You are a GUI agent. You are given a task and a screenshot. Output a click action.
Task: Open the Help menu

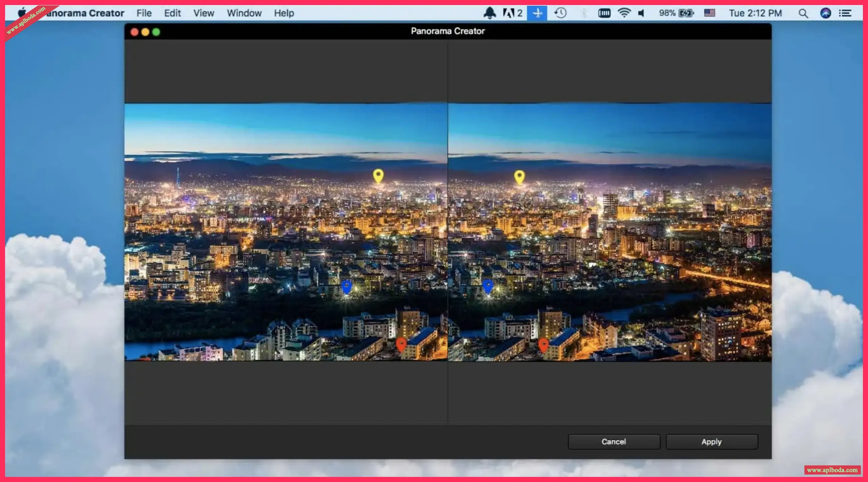284,13
